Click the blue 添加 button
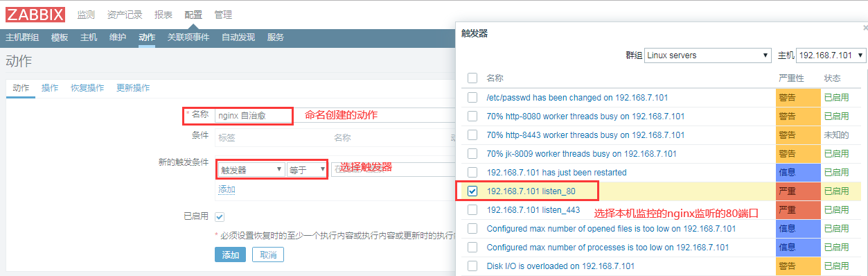The width and height of the screenshot is (868, 276). point(231,255)
